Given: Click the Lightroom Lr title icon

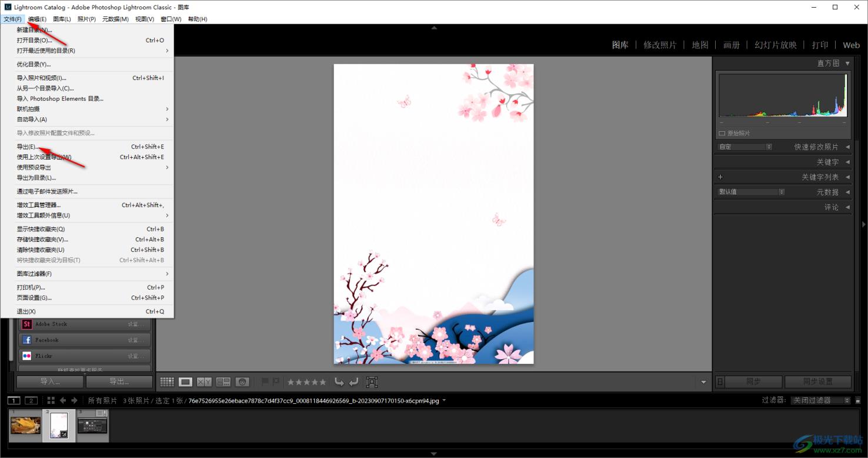Looking at the screenshot, I should coord(8,7).
